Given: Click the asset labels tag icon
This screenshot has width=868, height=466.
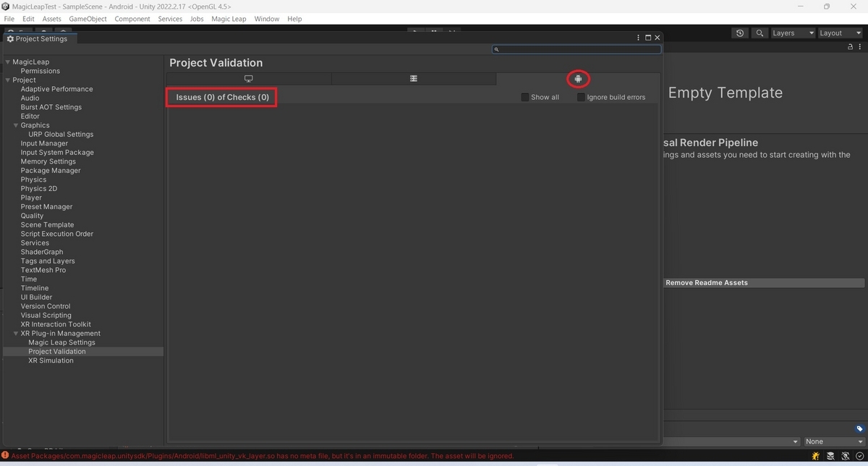Looking at the screenshot, I should 859,429.
